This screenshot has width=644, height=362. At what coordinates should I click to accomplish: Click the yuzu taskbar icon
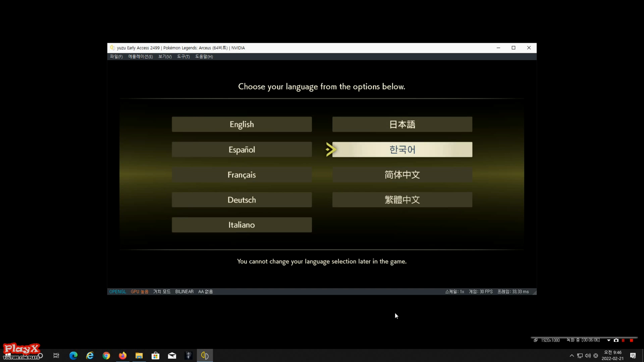pos(205,355)
